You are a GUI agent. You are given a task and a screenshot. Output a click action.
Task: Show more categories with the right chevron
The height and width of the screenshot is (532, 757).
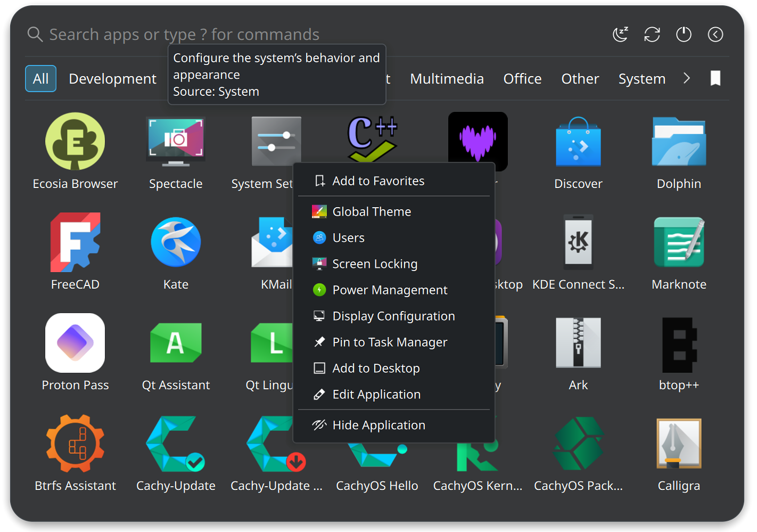tap(687, 78)
